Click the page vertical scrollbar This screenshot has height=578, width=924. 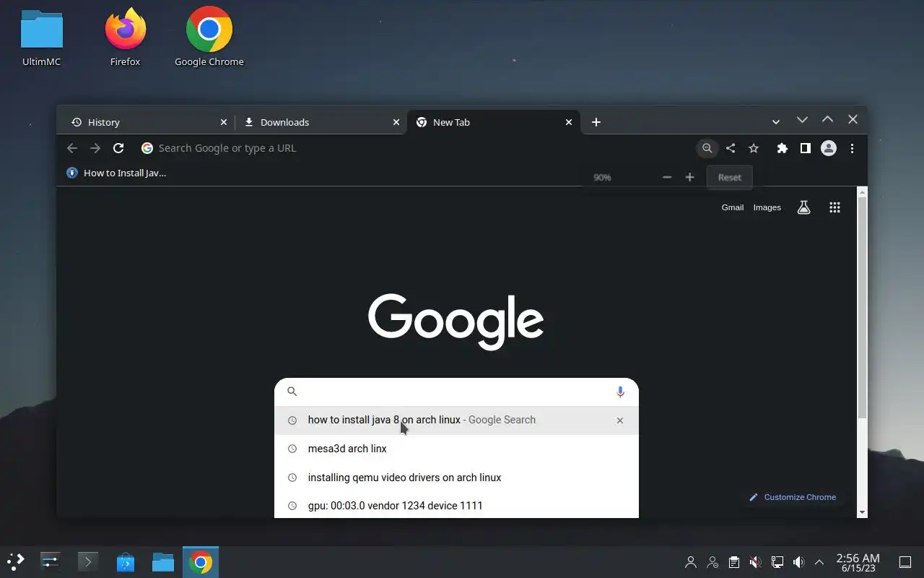862,307
